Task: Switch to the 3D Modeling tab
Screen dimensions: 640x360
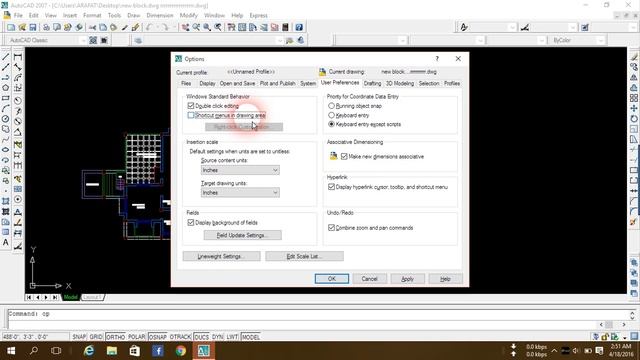Action: [400, 83]
